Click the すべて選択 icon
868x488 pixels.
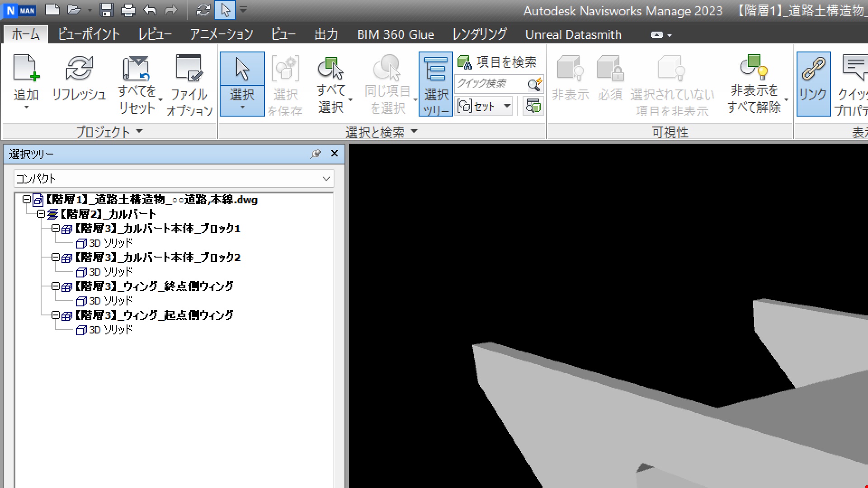coord(331,68)
